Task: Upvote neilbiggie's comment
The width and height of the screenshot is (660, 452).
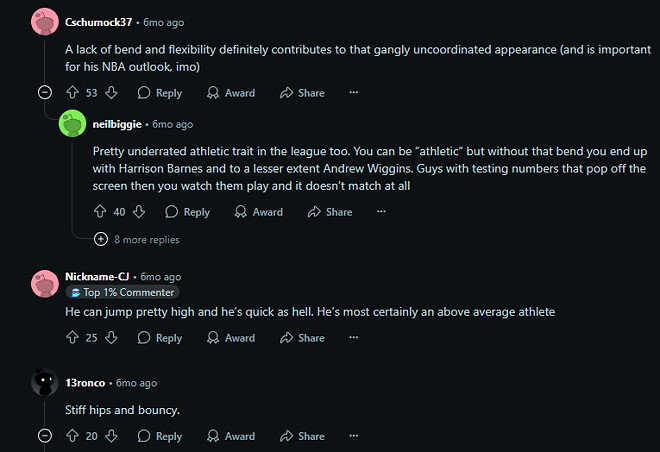Action: pyautogui.click(x=100, y=212)
